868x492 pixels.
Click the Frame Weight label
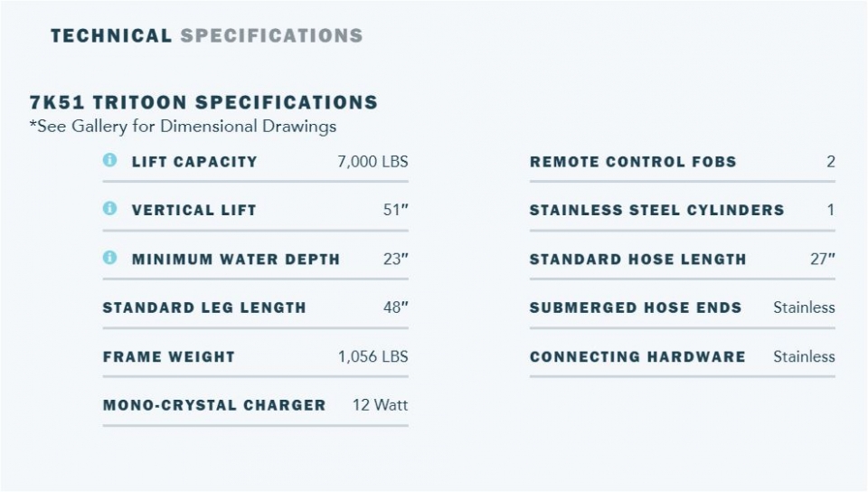pyautogui.click(x=169, y=356)
